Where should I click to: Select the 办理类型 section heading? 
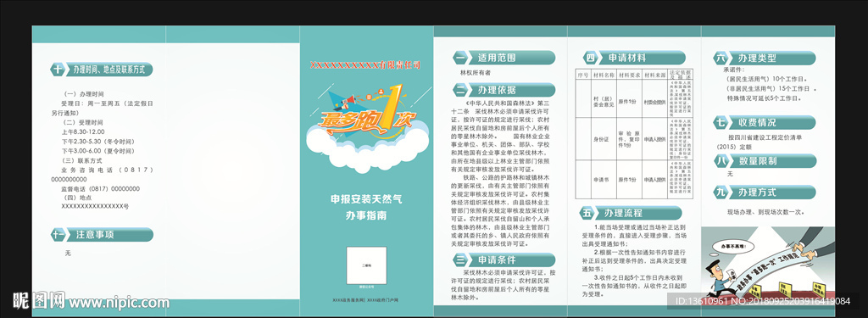pyautogui.click(x=765, y=58)
